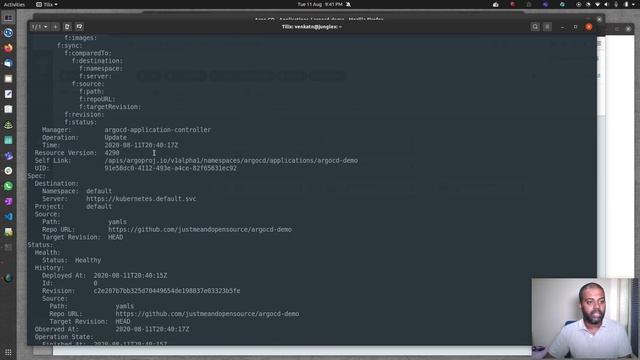Click the Observed At timestamp
This screenshot has width=640, height=360.
click(152, 329)
